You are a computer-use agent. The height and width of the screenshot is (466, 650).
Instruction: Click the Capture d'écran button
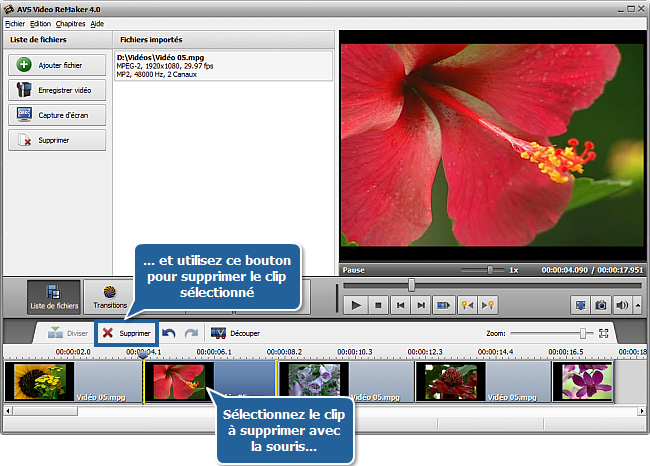pyautogui.click(x=57, y=115)
